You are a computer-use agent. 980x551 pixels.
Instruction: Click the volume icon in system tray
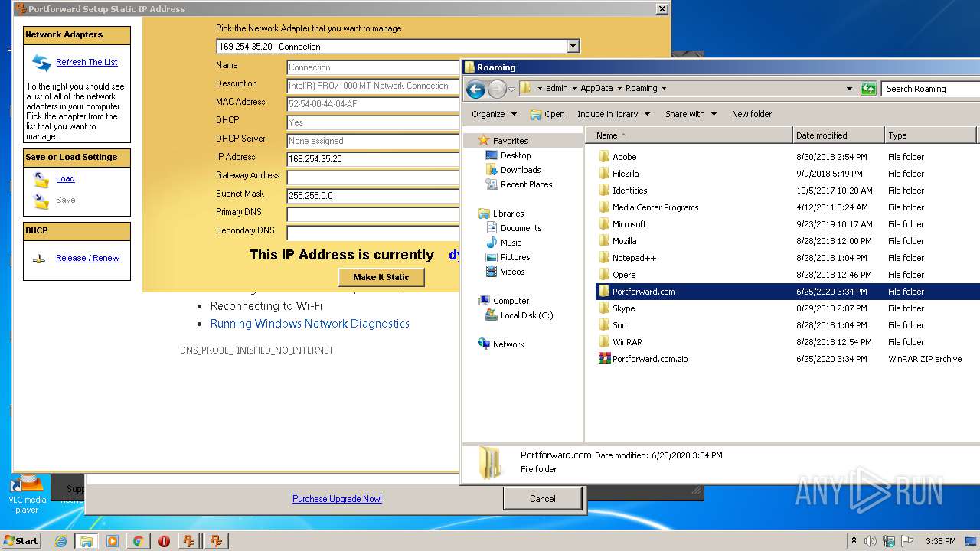click(x=871, y=541)
